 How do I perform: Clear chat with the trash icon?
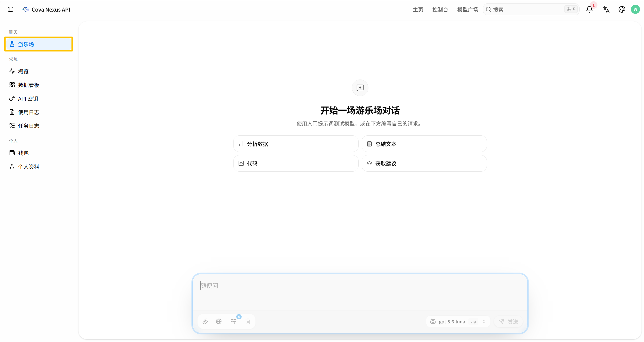248,321
